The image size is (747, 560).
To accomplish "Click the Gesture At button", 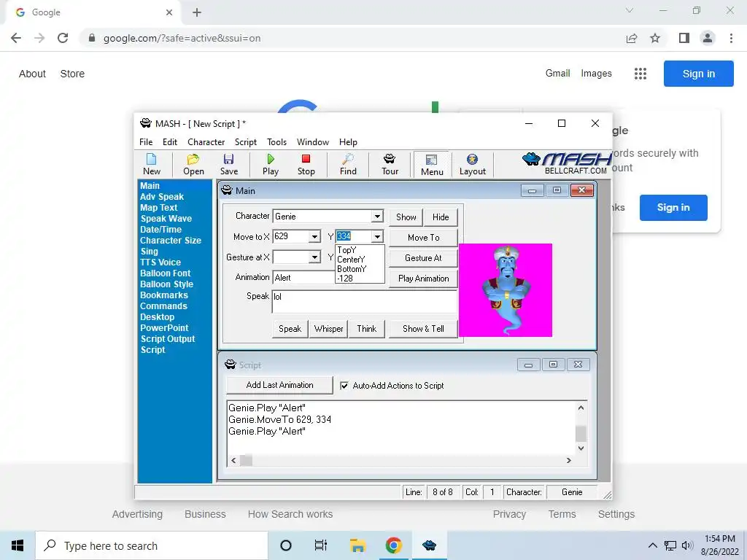I will pos(424,258).
